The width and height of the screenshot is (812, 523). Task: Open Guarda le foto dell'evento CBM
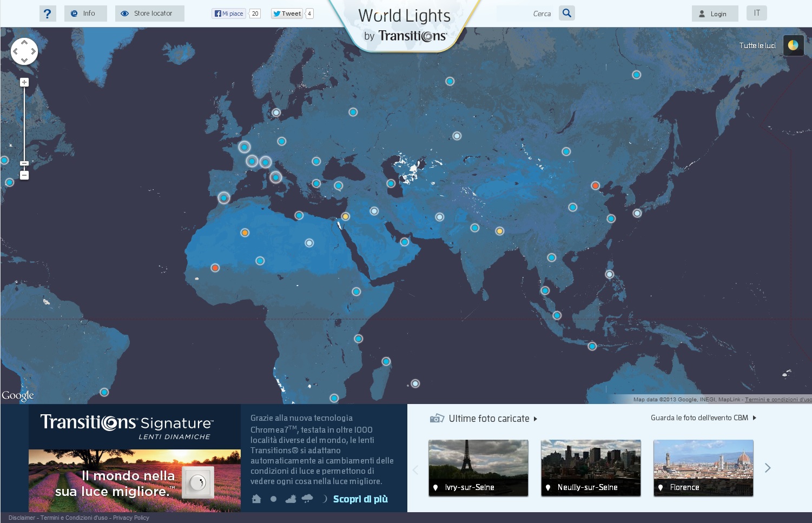pos(703,418)
